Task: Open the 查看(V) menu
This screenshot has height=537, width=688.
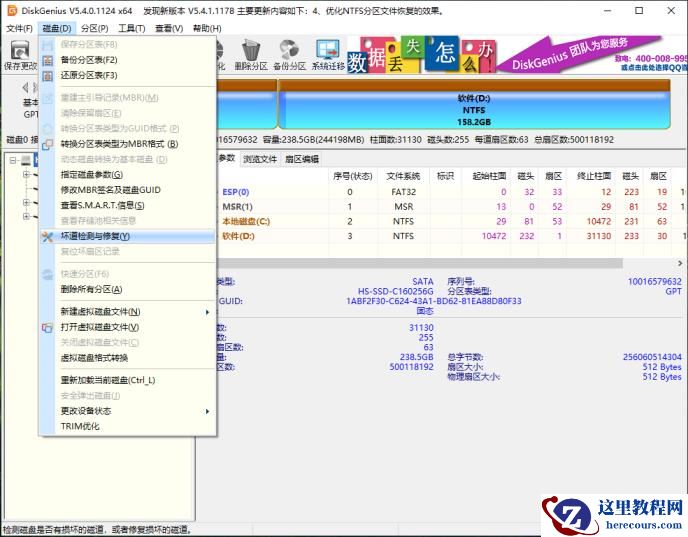Action: (x=169, y=29)
